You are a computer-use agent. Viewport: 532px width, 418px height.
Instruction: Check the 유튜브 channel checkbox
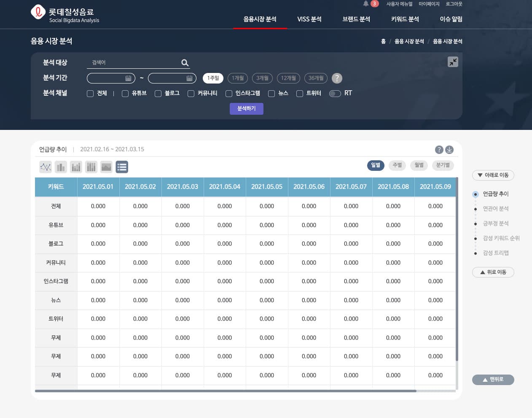pyautogui.click(x=125, y=94)
